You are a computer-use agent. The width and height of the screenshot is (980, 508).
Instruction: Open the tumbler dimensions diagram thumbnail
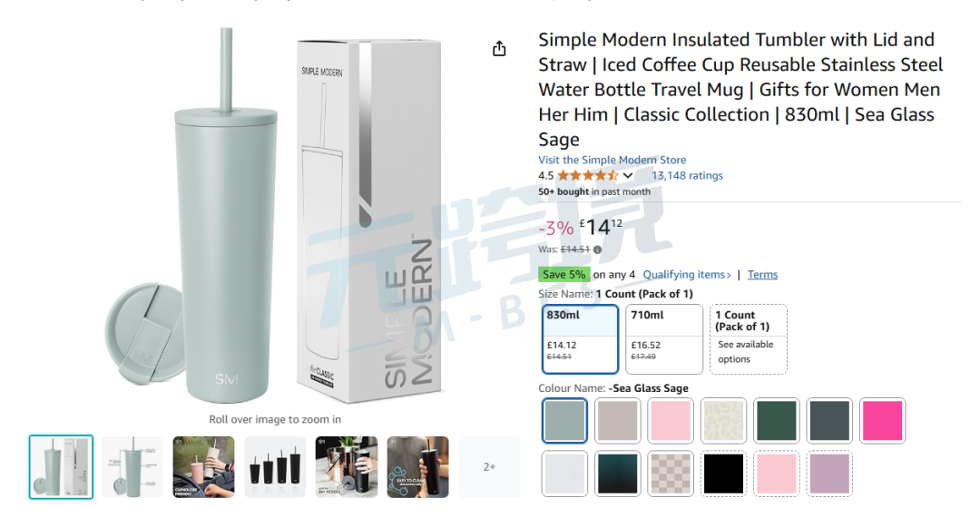[132, 467]
